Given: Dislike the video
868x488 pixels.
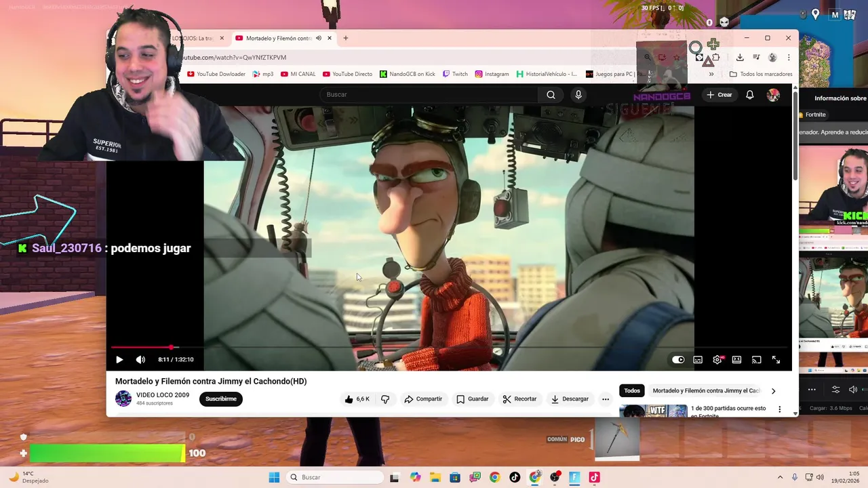Looking at the screenshot, I should coord(385,399).
